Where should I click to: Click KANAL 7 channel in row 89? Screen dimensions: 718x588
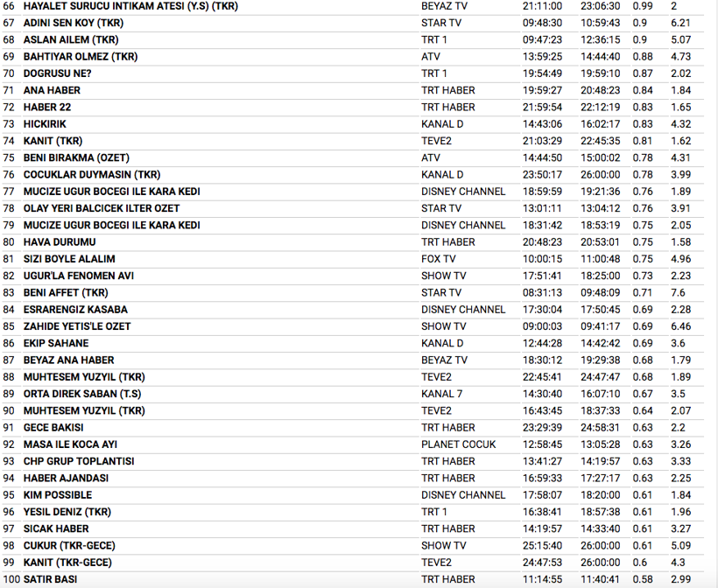[x=441, y=394]
